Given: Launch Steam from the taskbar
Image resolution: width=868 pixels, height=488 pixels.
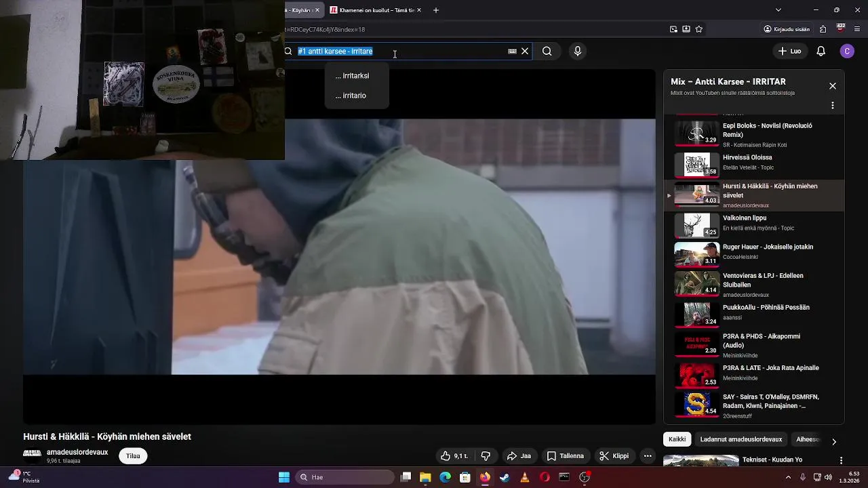Looking at the screenshot, I should pyautogui.click(x=505, y=477).
